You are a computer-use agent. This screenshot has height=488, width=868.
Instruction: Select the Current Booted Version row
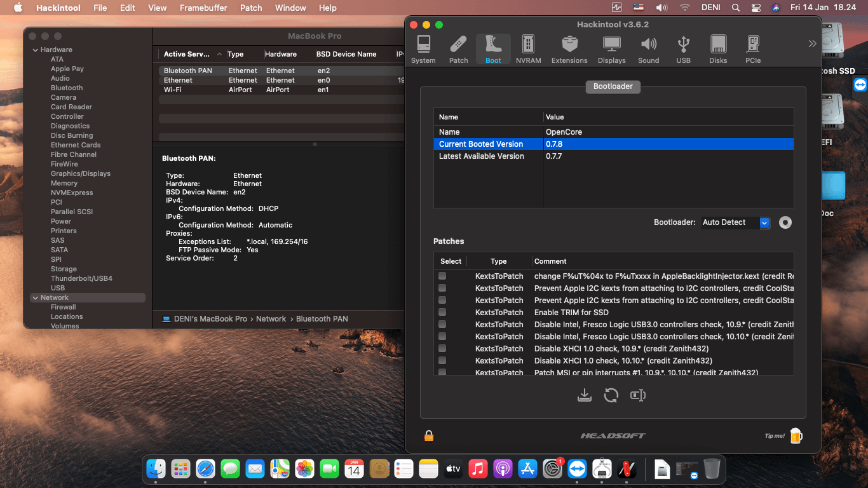click(x=614, y=144)
